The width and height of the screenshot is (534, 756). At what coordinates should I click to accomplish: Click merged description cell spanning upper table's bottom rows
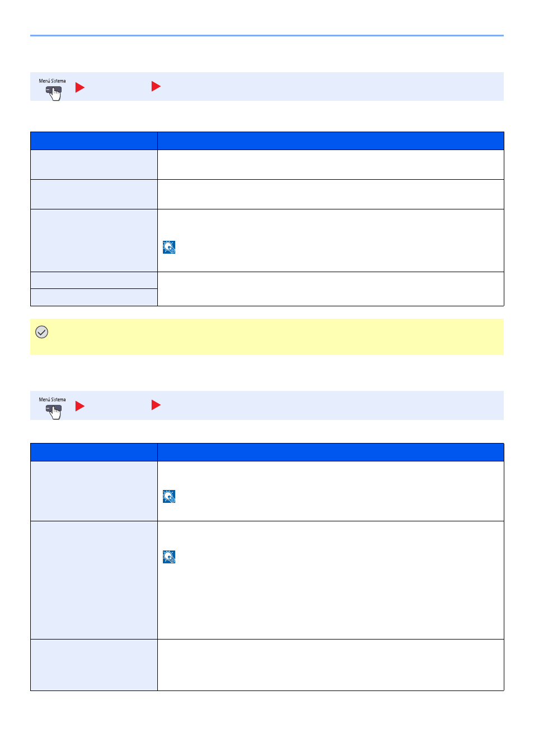click(331, 289)
